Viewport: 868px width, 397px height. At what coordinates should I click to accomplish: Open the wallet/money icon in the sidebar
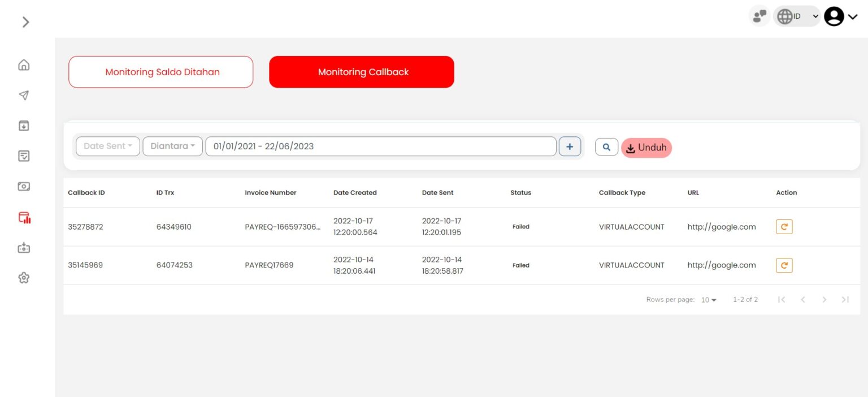point(24,186)
